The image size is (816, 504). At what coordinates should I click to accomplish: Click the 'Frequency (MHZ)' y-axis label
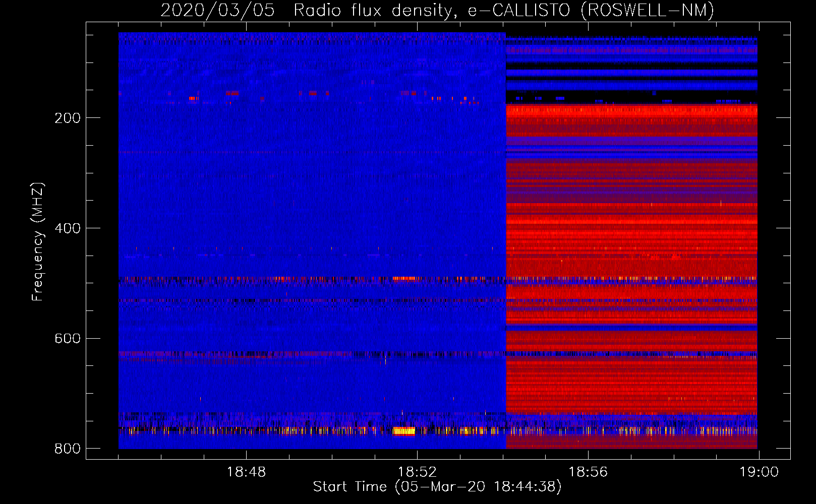(38, 242)
